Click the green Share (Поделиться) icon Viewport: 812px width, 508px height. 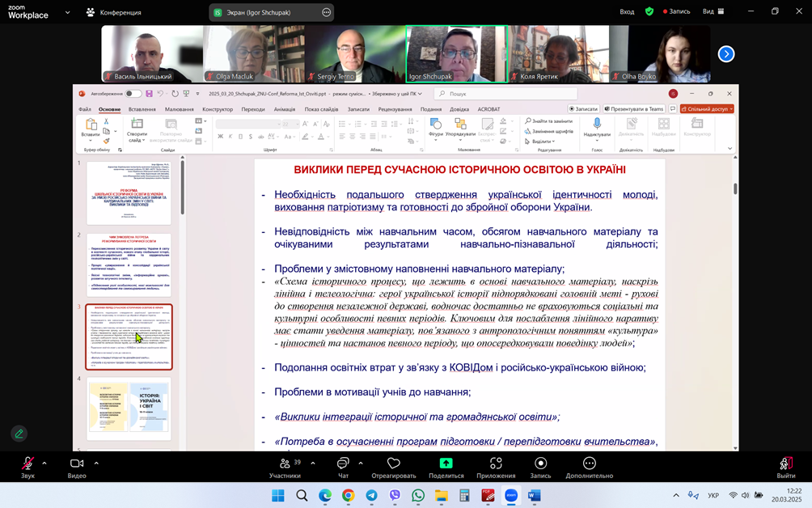pyautogui.click(x=446, y=464)
